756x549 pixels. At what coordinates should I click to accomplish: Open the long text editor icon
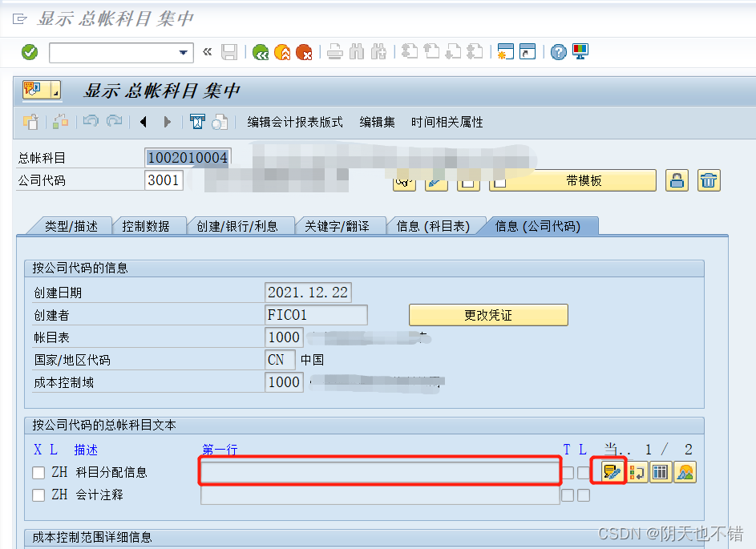[610, 472]
